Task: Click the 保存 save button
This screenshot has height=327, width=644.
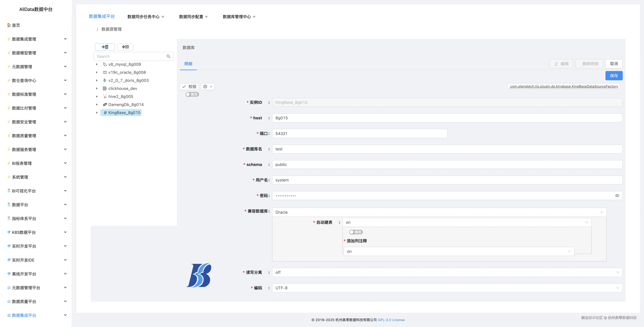Action: pyautogui.click(x=614, y=75)
